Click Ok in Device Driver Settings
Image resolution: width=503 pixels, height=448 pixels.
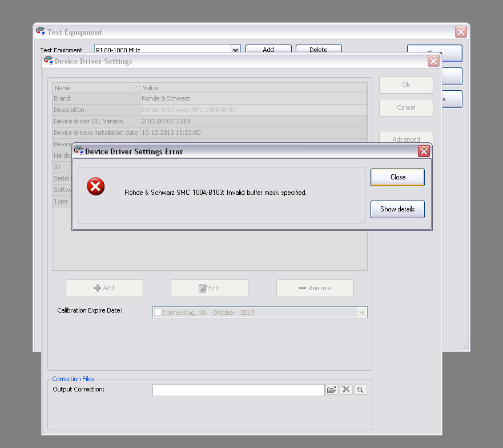tap(406, 85)
